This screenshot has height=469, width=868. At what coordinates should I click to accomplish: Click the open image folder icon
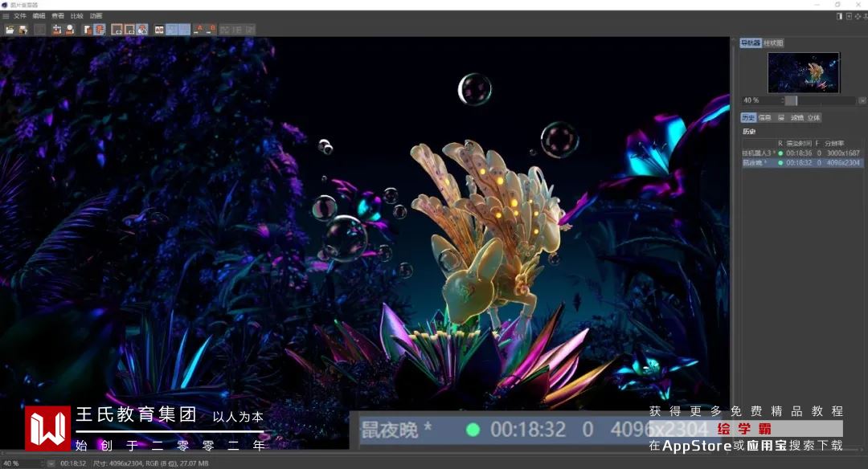[10, 29]
